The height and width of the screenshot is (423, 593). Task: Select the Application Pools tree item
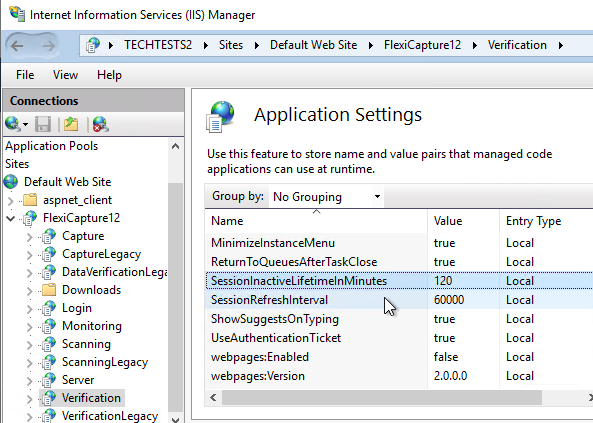(x=51, y=146)
